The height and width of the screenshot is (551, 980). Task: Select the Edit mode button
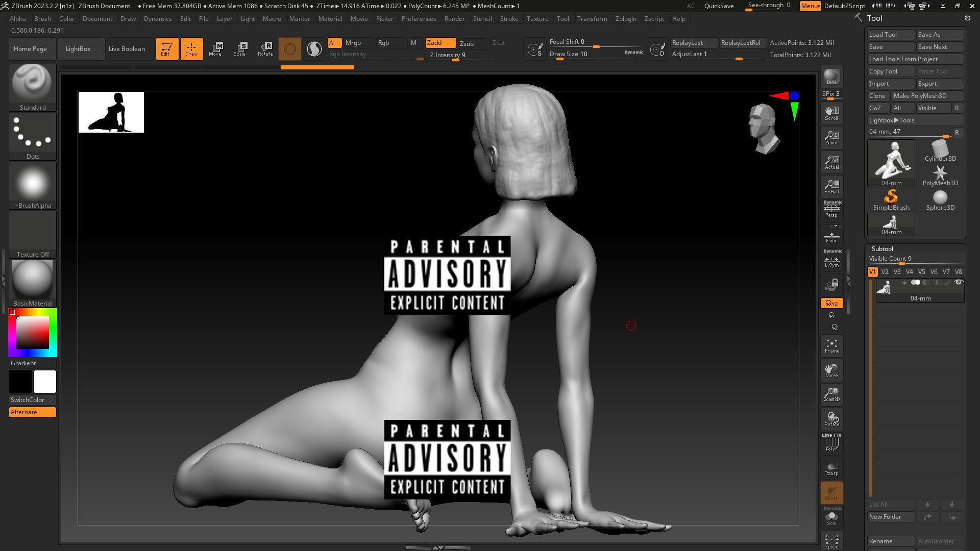click(167, 49)
